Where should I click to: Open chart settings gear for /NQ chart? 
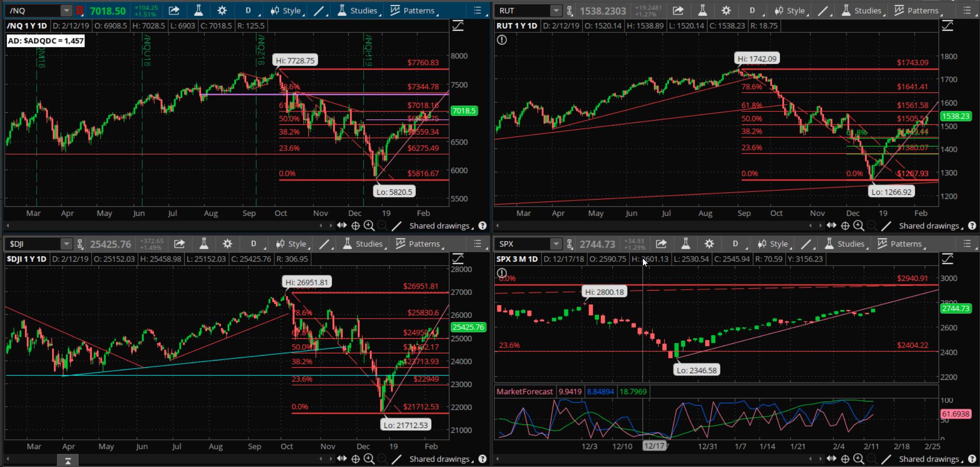pos(222,11)
